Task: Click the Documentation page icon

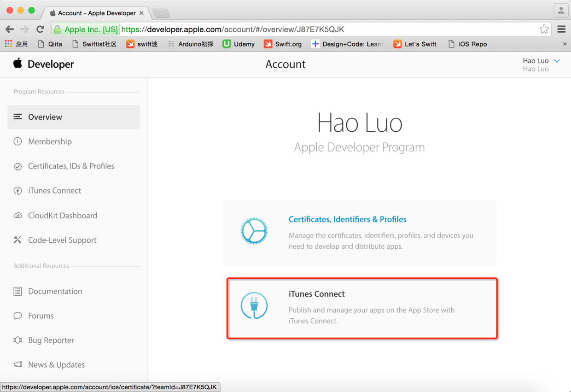Action: [17, 291]
